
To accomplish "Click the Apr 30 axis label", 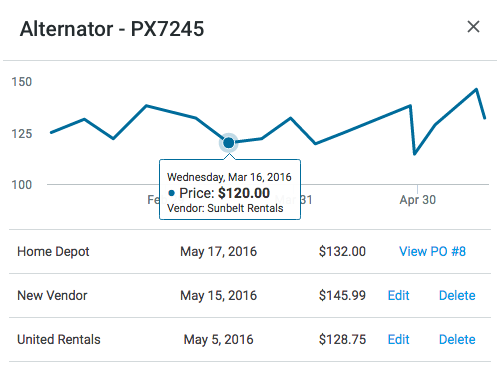I will click(x=418, y=200).
